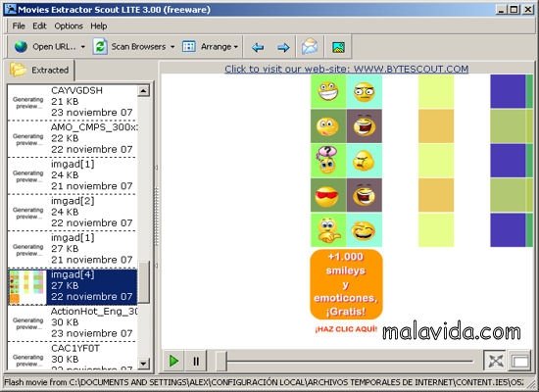Open the Options menu

coord(69,26)
